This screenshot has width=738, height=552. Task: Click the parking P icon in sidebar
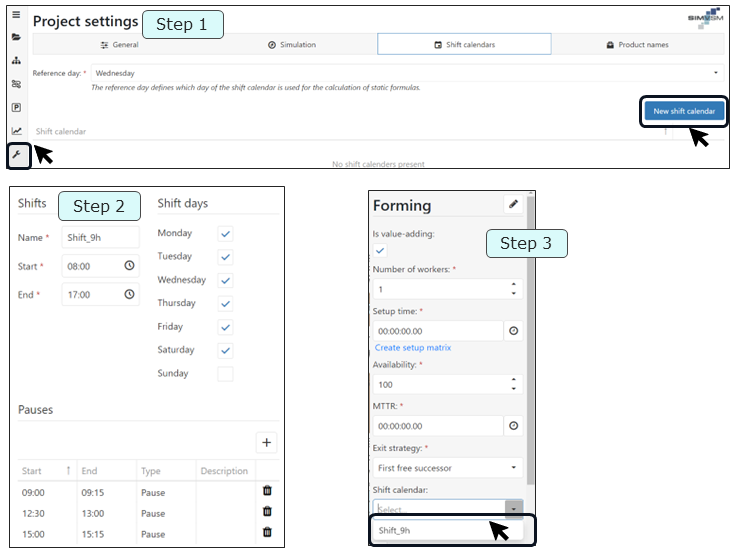point(16,107)
